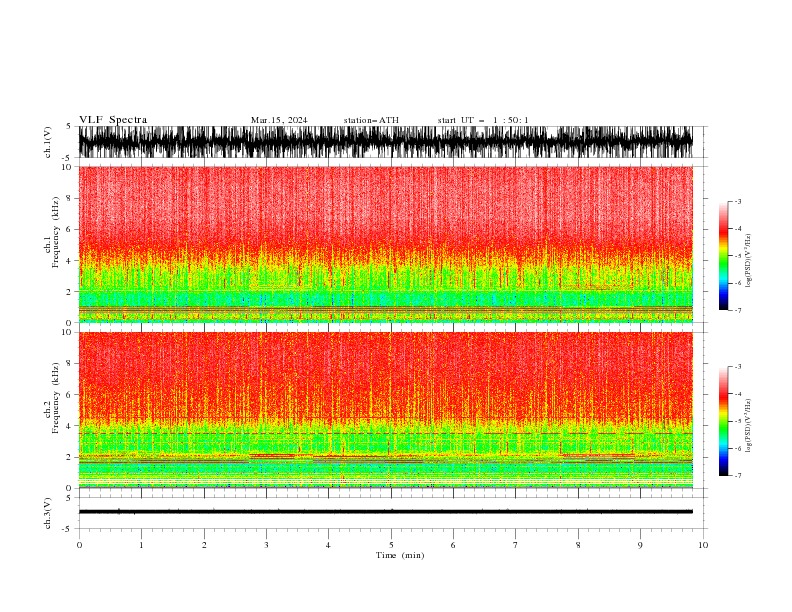Click the "ch.3(V)" waveform axis label
The image size is (792, 612).
[48, 513]
